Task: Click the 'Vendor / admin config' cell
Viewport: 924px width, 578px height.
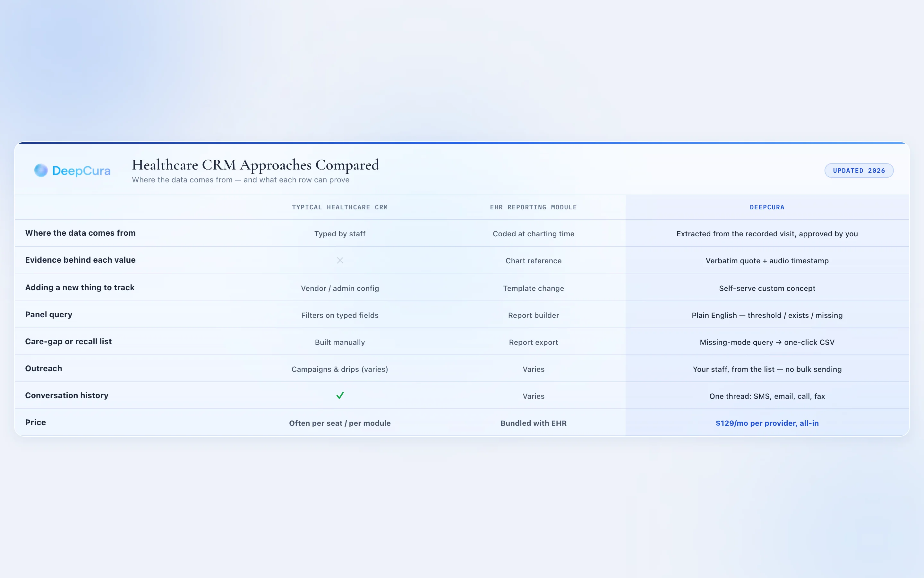Action: pyautogui.click(x=340, y=288)
